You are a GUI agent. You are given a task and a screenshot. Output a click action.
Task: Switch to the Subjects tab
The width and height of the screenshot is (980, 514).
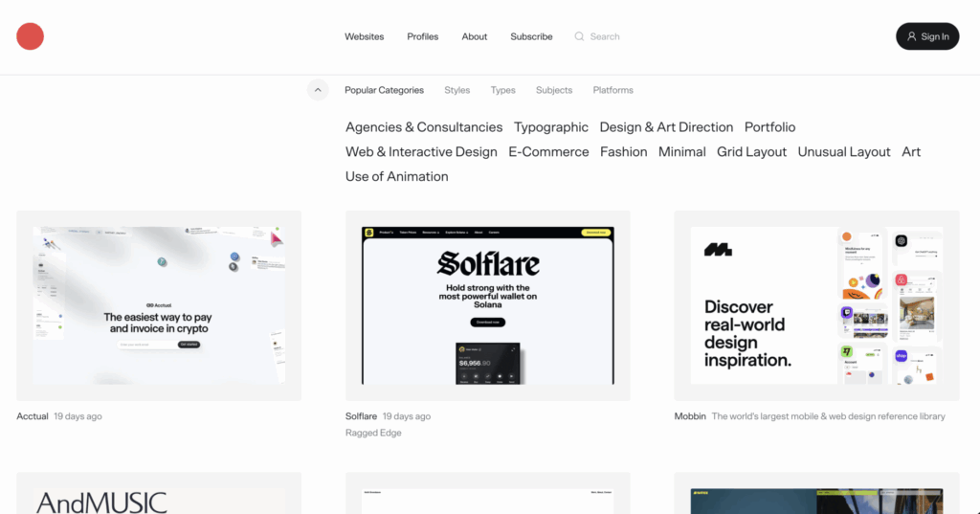coord(554,90)
